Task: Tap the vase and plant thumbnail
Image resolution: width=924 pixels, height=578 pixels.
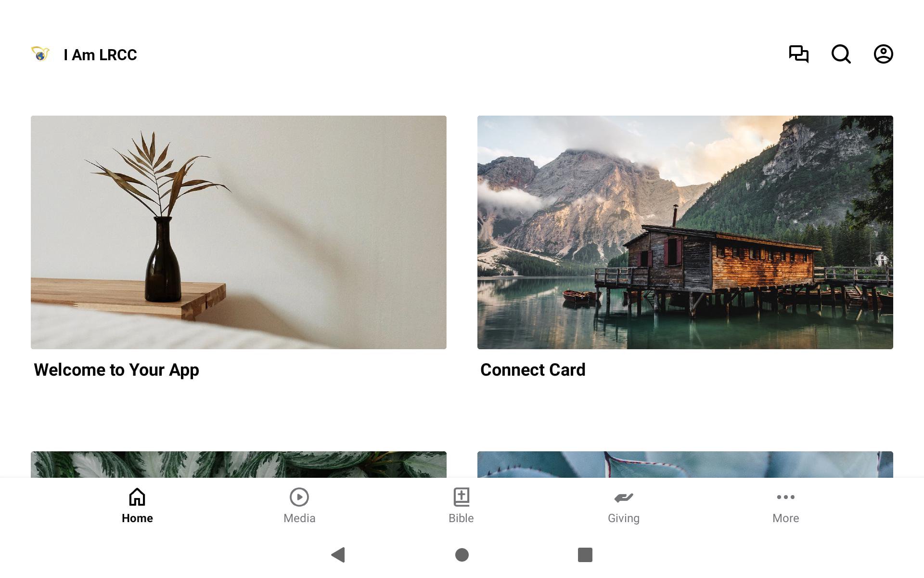Action: 239,232
